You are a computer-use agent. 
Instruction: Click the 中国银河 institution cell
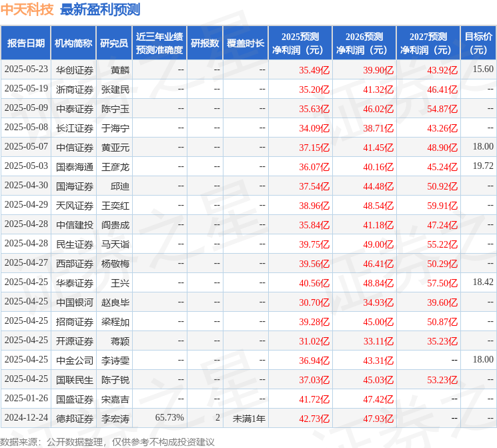click(75, 302)
